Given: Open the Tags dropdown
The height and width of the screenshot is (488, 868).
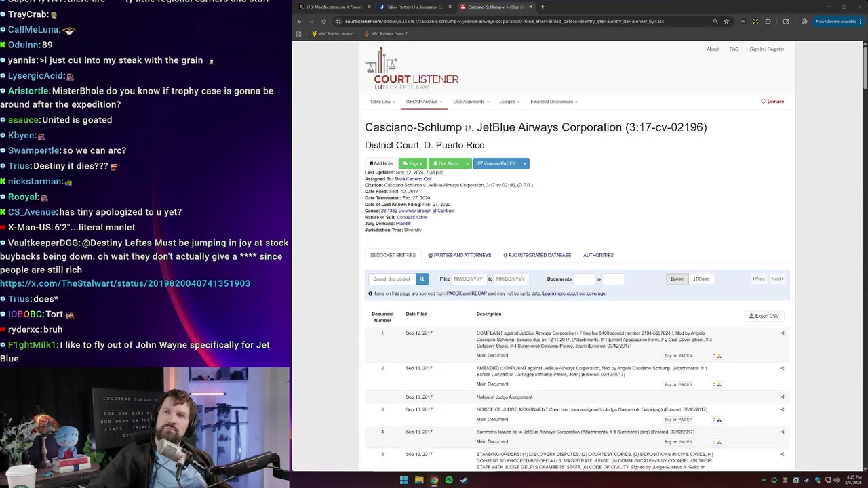Looking at the screenshot, I should (412, 163).
